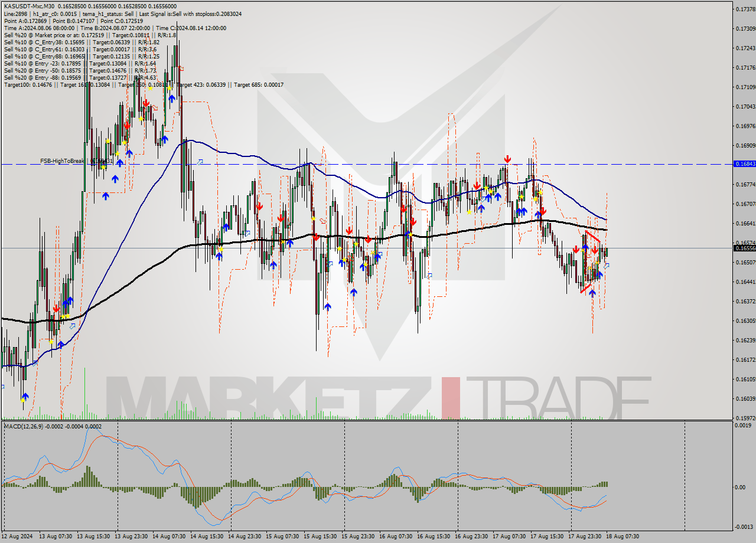Click the 'Sell %20 @ Market price' line
Image resolution: width=756 pixels, height=543 pixels.
pos(90,35)
